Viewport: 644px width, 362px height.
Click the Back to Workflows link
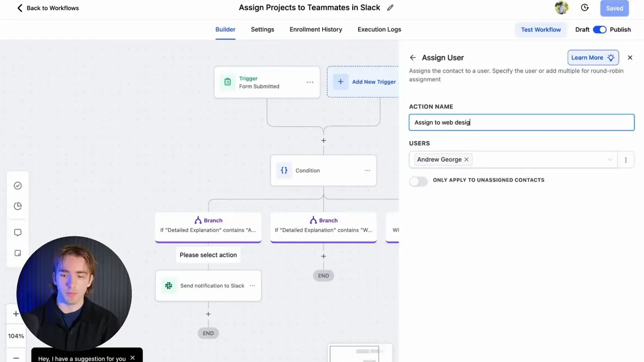(48, 8)
